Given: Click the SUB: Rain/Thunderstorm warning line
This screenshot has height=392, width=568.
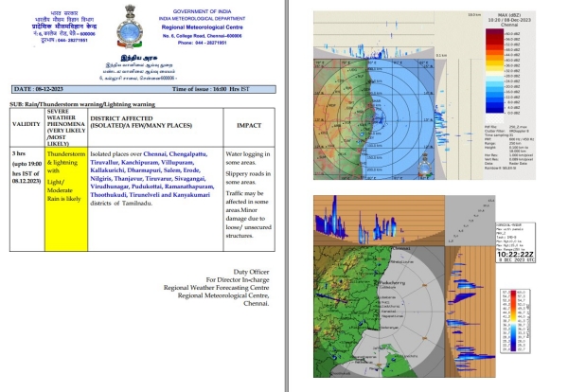Looking at the screenshot, I should click(82, 104).
